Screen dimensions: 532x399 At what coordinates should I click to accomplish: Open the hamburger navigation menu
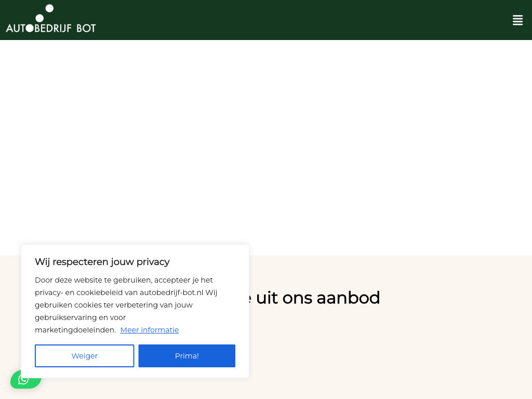click(x=517, y=20)
